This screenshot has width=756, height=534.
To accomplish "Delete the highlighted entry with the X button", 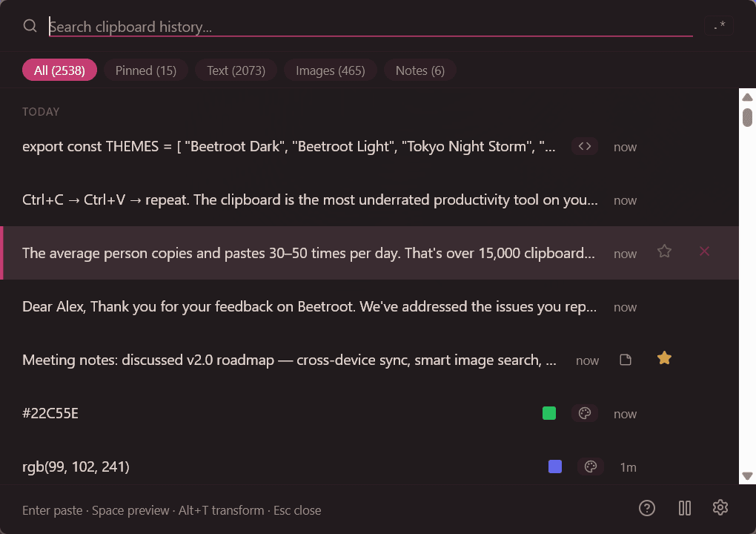I will [x=703, y=252].
